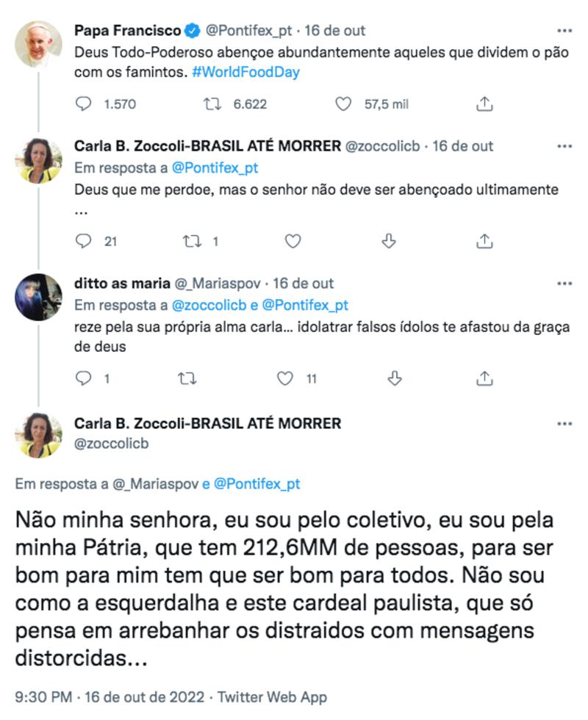
Task: Open ditto as maria's avatar
Action: (x=38, y=297)
